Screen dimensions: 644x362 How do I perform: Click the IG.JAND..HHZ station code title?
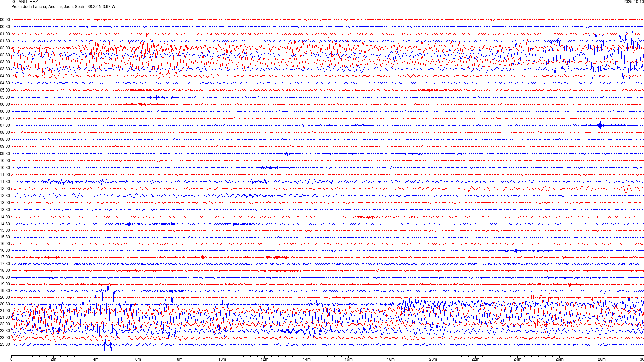coord(24,2)
